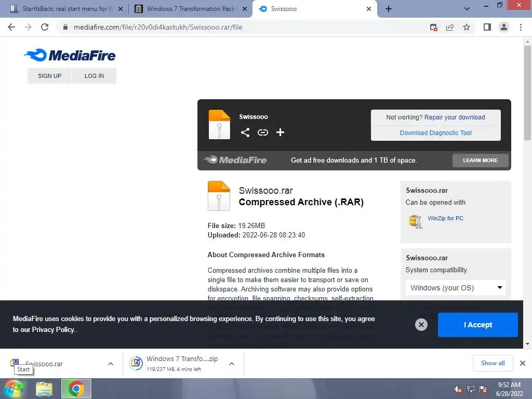
Task: Open Download Diagnostic Tool link
Action: click(x=436, y=132)
